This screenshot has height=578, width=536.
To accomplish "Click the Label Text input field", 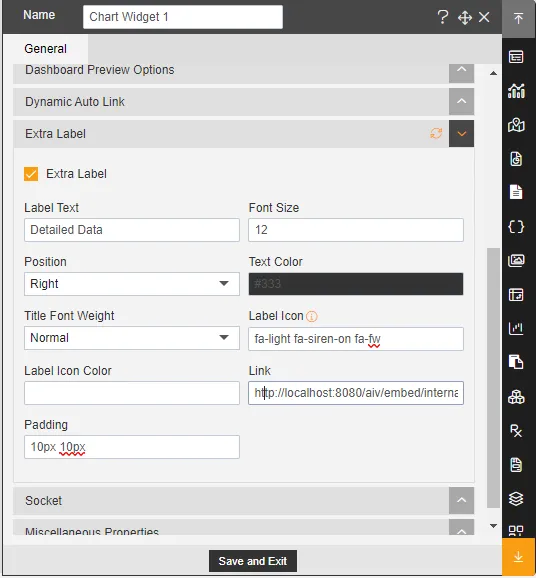I will (132, 230).
